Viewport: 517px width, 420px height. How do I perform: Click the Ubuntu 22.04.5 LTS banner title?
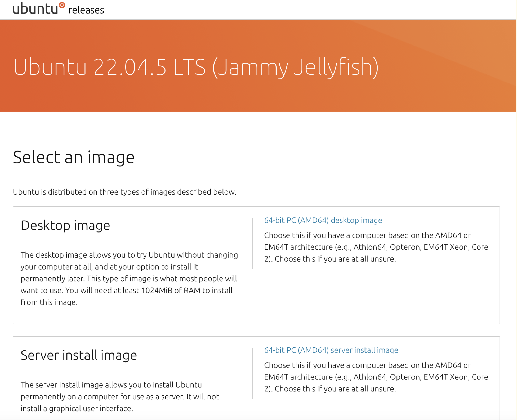click(x=196, y=67)
